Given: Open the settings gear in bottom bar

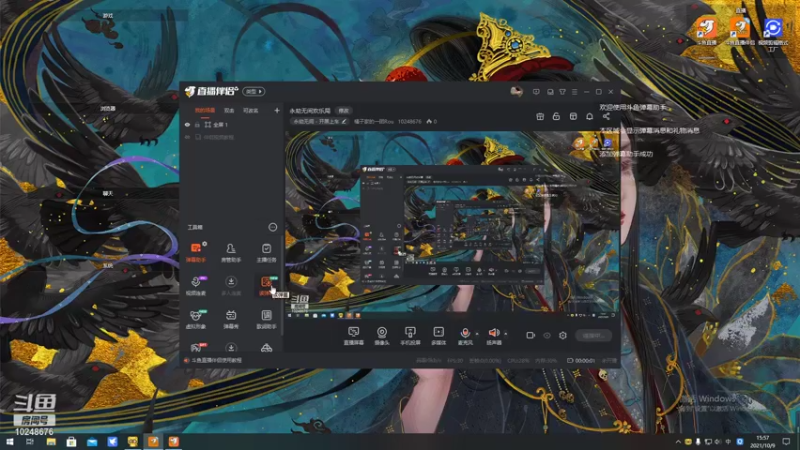Looking at the screenshot, I should click(563, 335).
